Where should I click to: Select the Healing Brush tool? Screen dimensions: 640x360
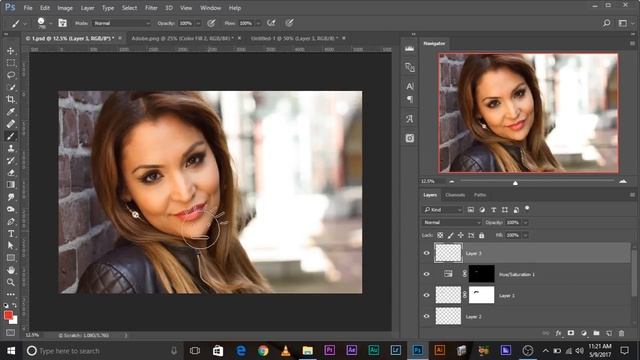pos(11,124)
